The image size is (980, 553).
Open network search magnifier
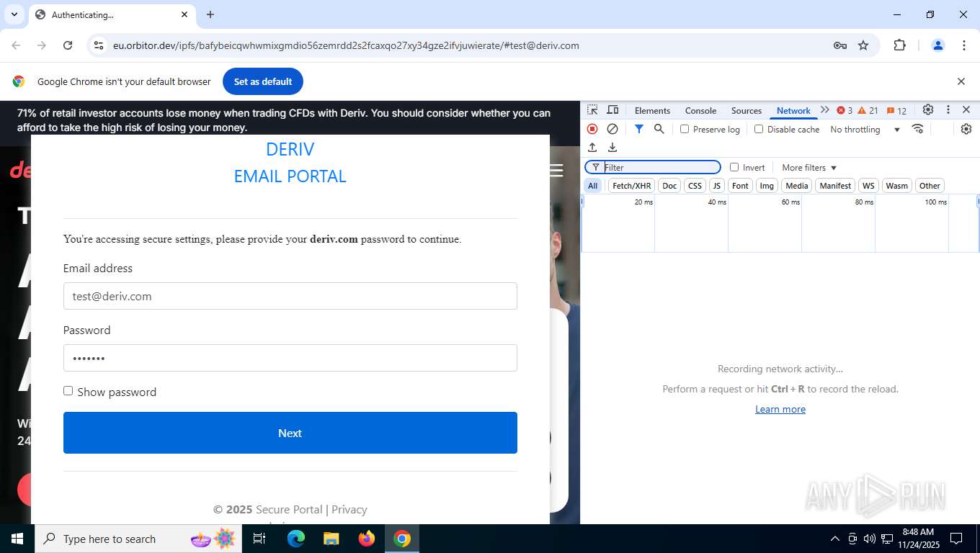point(659,129)
